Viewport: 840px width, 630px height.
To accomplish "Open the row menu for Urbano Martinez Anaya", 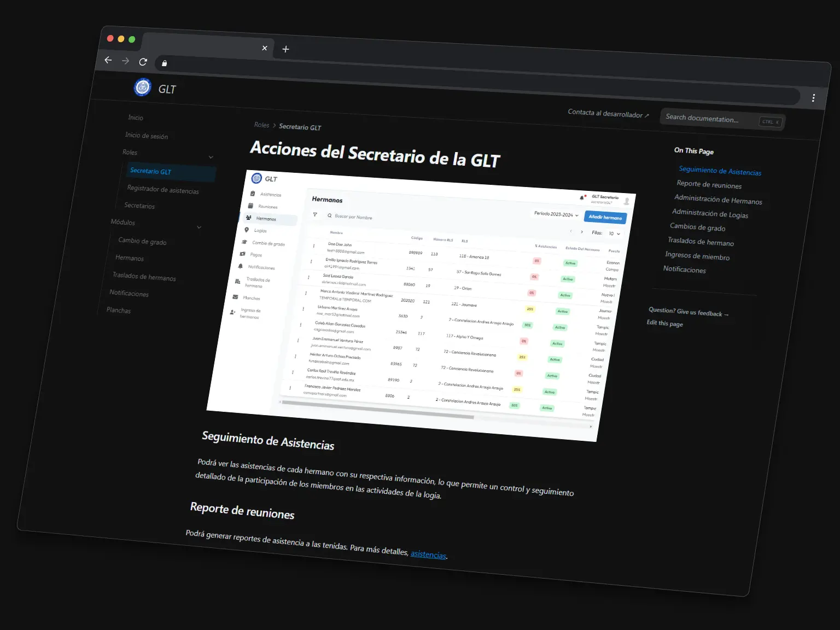I will pos(304,309).
